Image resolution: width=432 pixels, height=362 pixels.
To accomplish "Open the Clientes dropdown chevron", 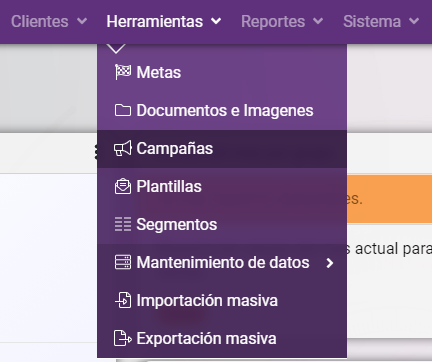I will [82, 21].
